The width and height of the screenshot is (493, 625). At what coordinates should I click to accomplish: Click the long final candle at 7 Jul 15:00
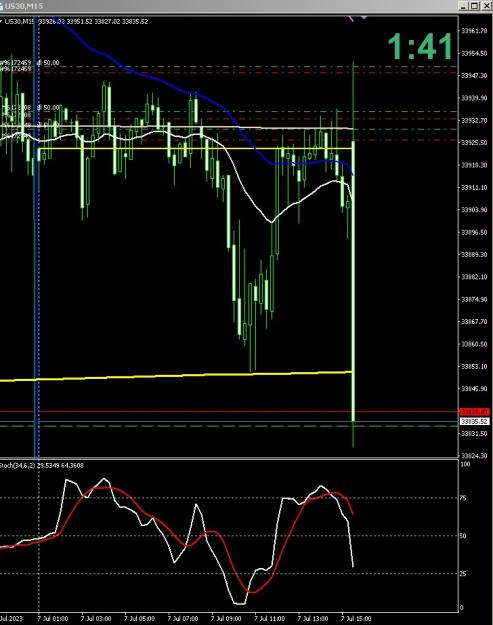(353, 279)
